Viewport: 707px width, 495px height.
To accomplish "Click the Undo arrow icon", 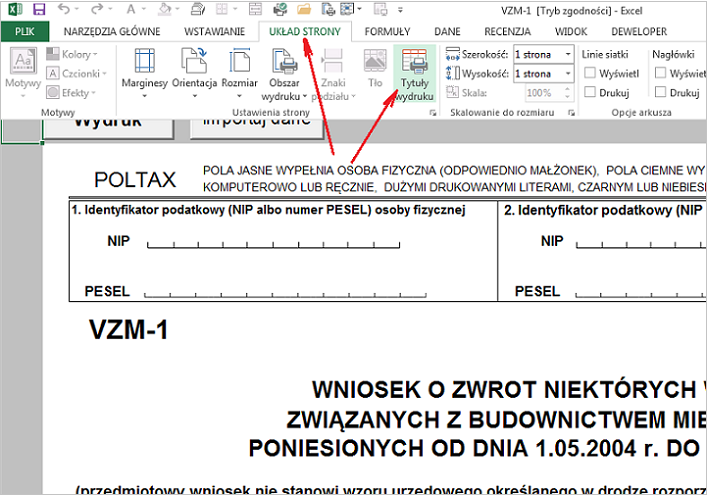I will point(64,9).
